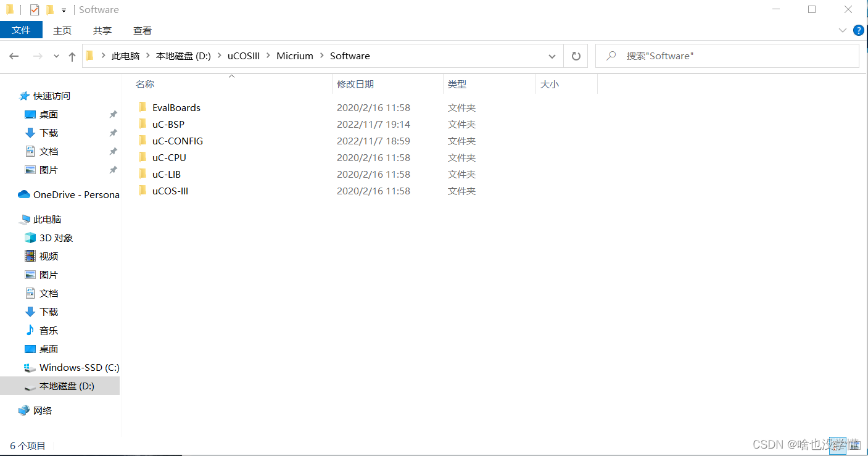
Task: Open 视频 in navigation pane
Action: tap(49, 256)
